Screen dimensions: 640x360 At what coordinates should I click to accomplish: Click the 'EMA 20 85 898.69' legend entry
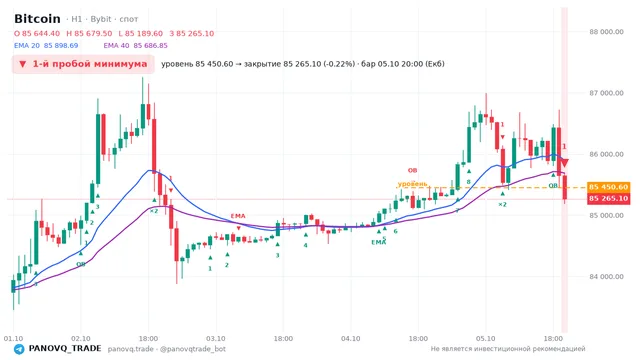pyautogui.click(x=46, y=46)
